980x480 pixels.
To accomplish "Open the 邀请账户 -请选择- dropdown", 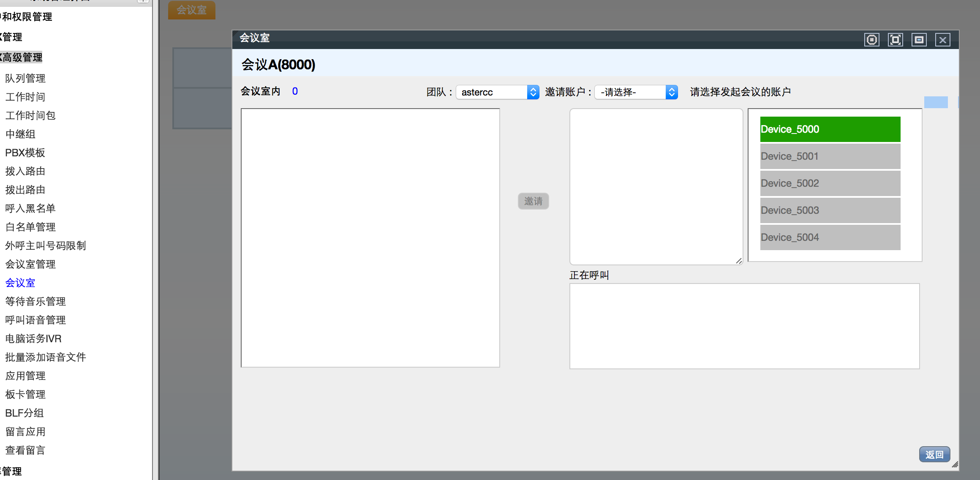I will (x=636, y=92).
